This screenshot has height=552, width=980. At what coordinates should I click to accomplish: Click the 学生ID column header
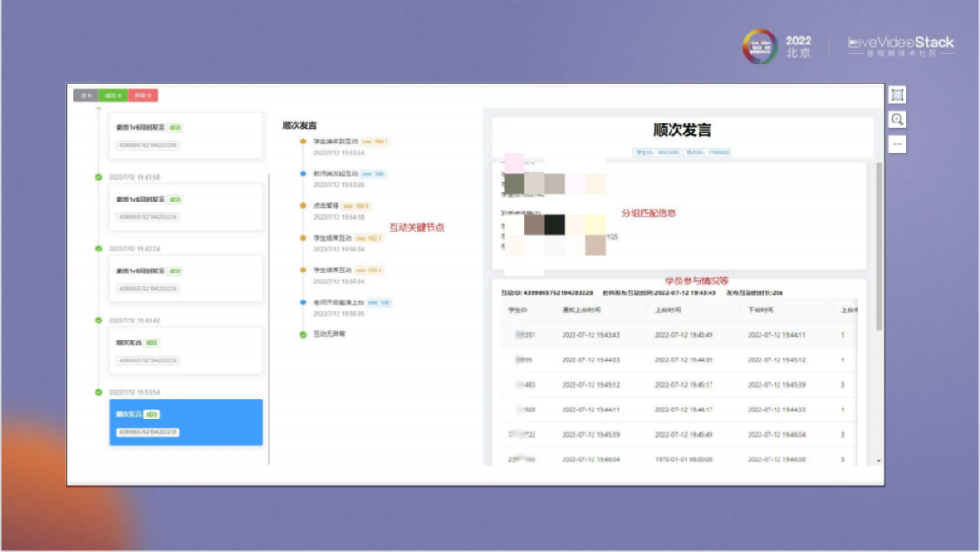(x=517, y=310)
